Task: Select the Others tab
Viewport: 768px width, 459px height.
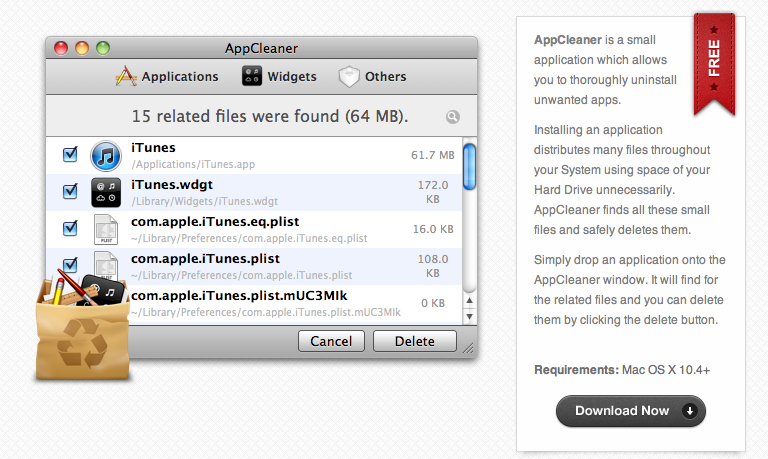Action: click(x=372, y=76)
